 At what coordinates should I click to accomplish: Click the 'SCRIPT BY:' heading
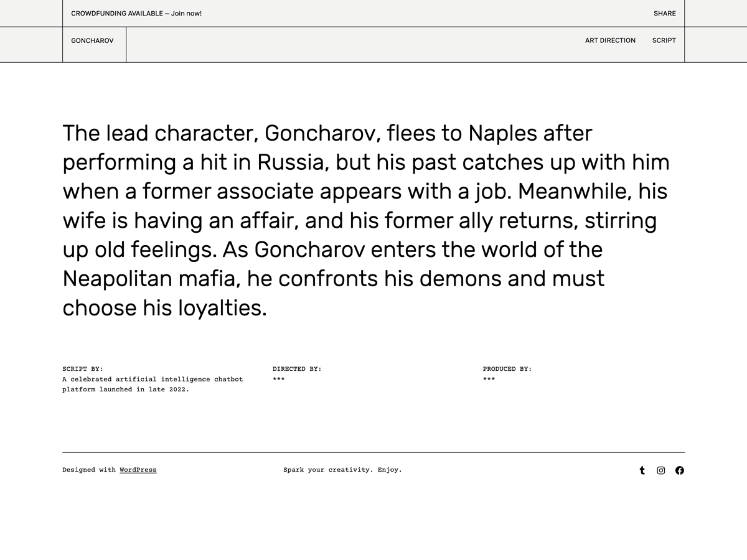tap(83, 369)
